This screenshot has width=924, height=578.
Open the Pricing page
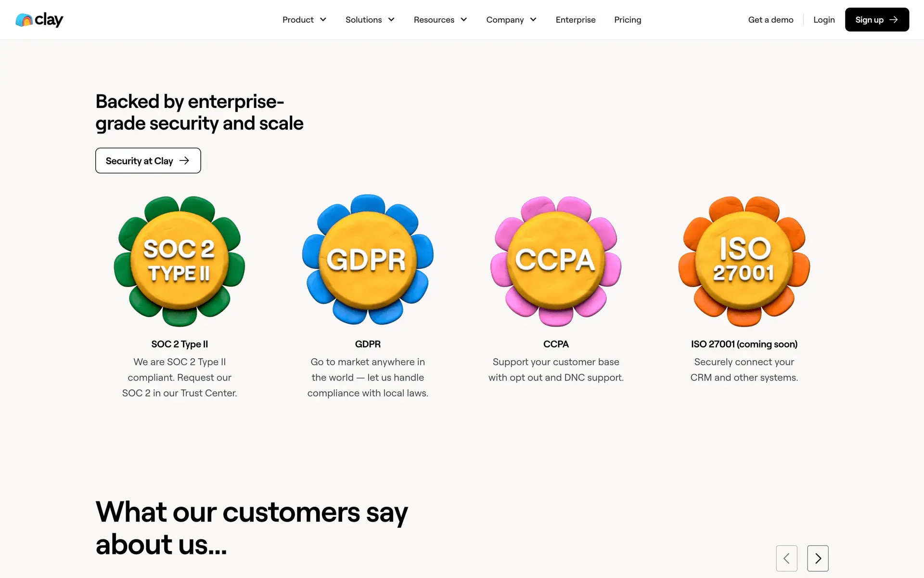tap(628, 20)
